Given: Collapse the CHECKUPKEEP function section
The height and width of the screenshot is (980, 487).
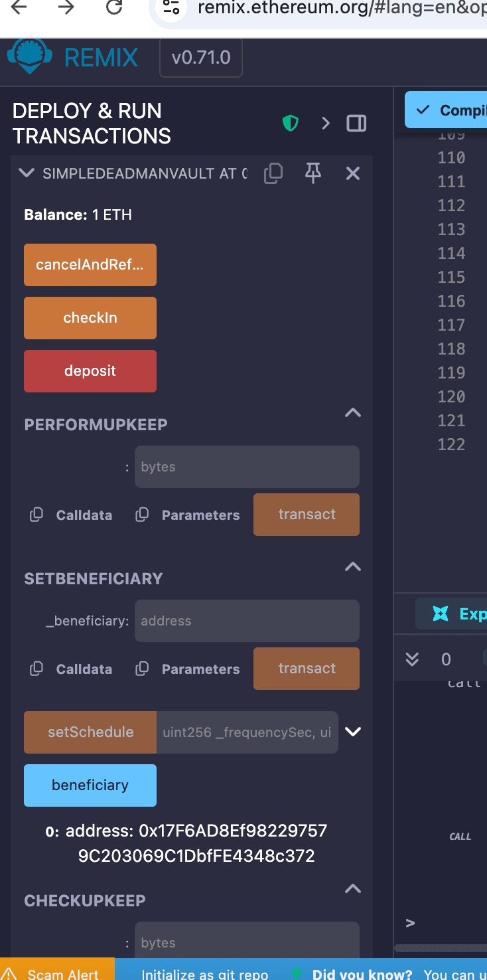Looking at the screenshot, I should click(x=353, y=889).
